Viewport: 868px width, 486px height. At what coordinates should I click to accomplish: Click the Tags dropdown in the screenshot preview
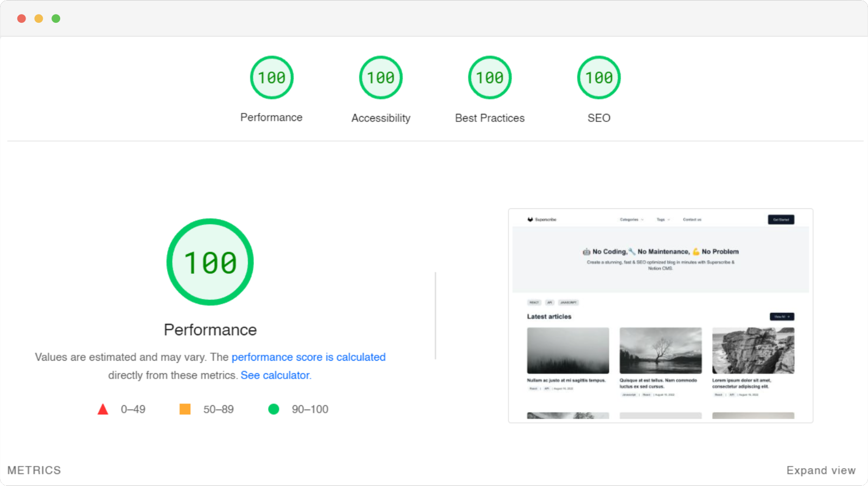pos(663,220)
